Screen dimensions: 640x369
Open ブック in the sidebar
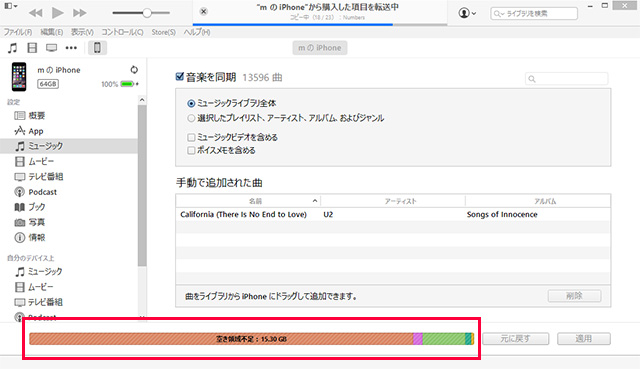pyautogui.click(x=30, y=207)
